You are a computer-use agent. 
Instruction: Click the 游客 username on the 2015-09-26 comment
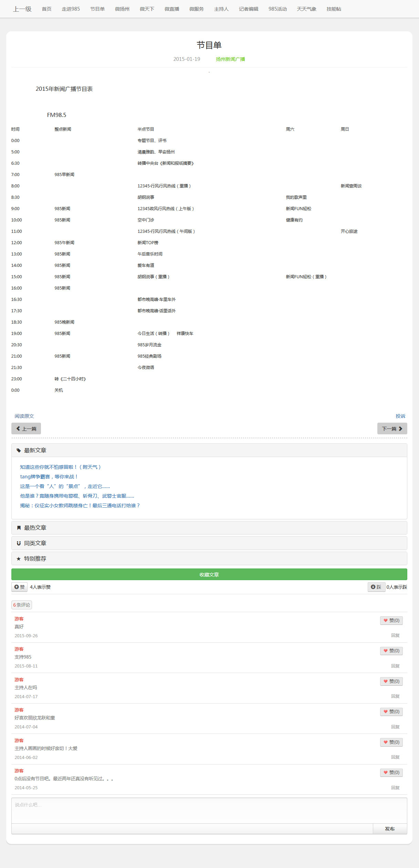pyautogui.click(x=19, y=619)
